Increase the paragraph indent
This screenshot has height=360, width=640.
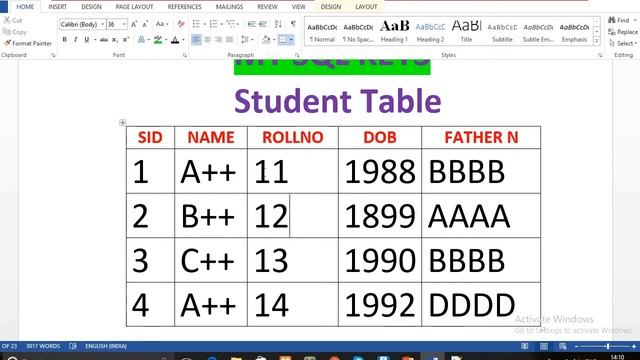pos(263,24)
